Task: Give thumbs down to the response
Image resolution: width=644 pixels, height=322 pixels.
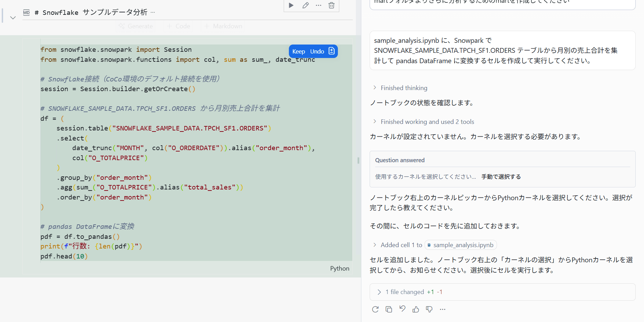Action: point(429,309)
